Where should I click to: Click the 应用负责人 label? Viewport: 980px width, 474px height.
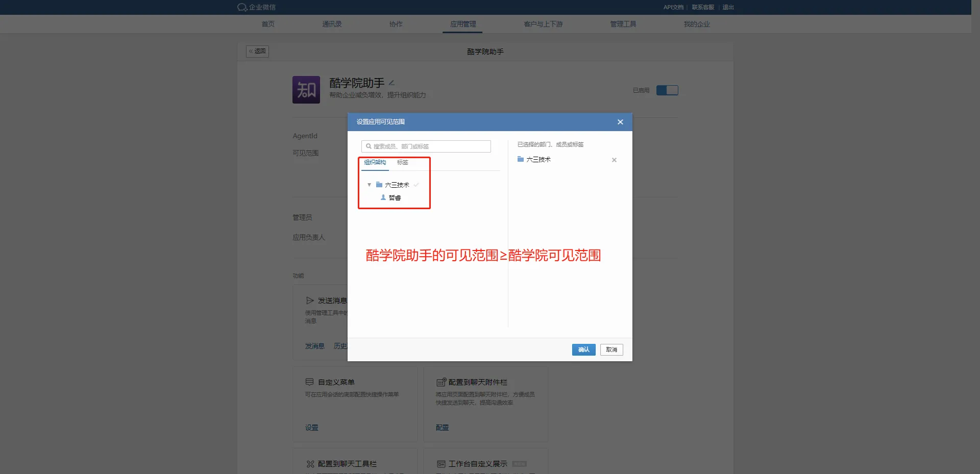(x=308, y=237)
